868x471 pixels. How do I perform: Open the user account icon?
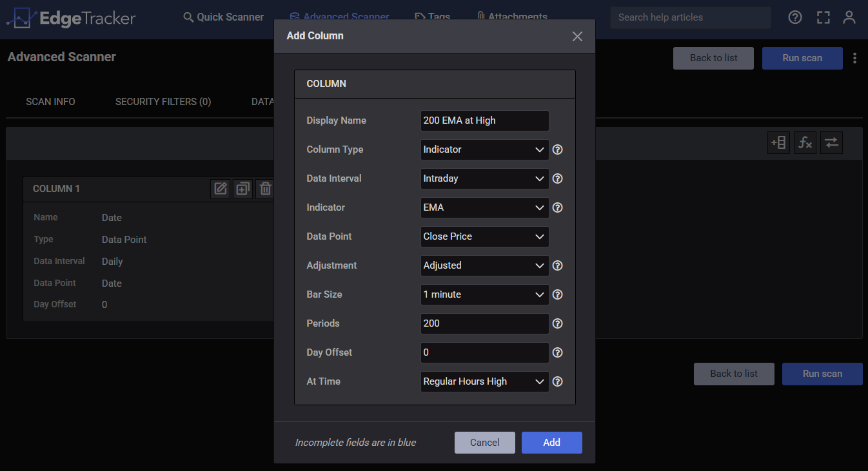click(849, 17)
